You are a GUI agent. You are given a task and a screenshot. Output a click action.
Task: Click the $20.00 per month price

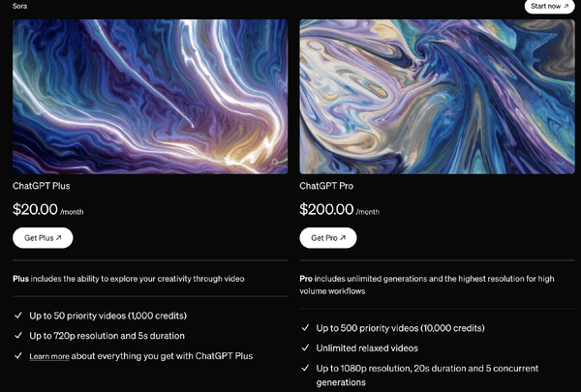click(48, 209)
